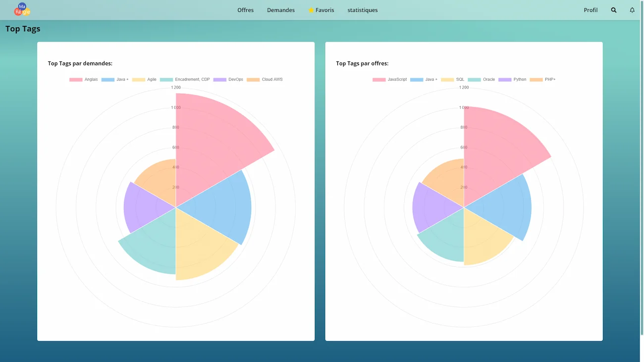Click the star icon beside Favoris
The width and height of the screenshot is (644, 362).
[311, 10]
